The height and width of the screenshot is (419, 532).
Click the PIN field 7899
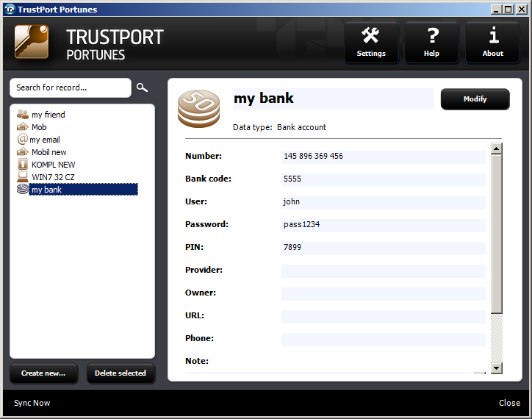point(384,248)
